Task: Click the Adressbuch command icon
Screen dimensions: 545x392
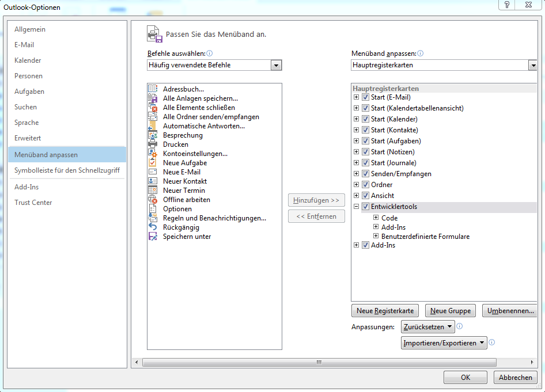Action: (x=153, y=89)
